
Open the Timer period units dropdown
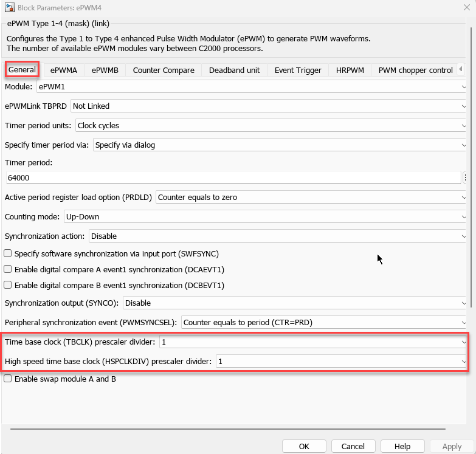pos(271,126)
